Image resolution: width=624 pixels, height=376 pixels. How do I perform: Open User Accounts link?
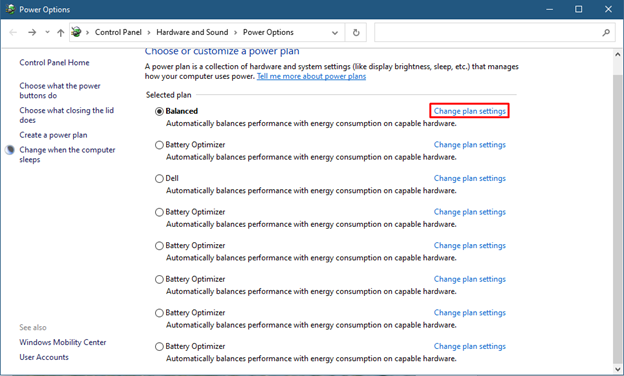coord(44,357)
